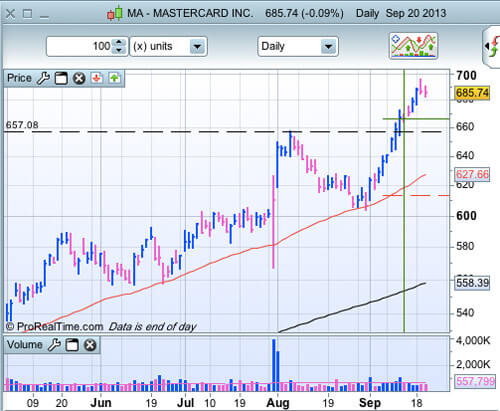Click the 600 price axis label

[x=466, y=216]
